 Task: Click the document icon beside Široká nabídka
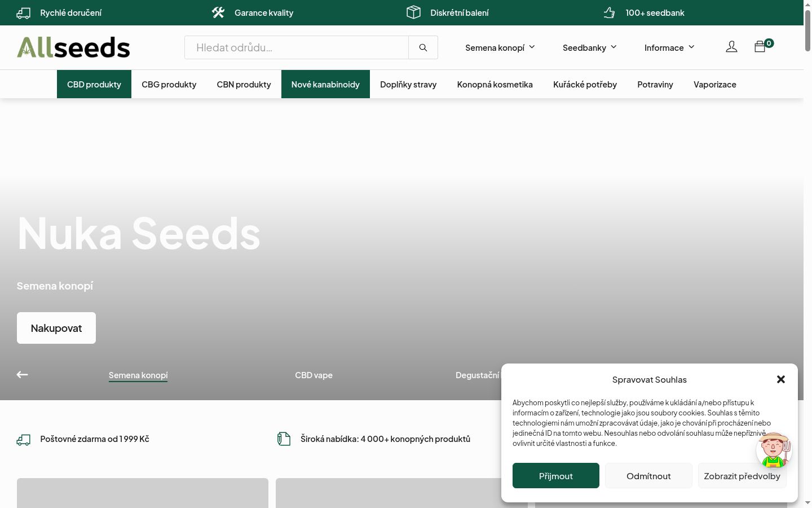click(x=284, y=439)
